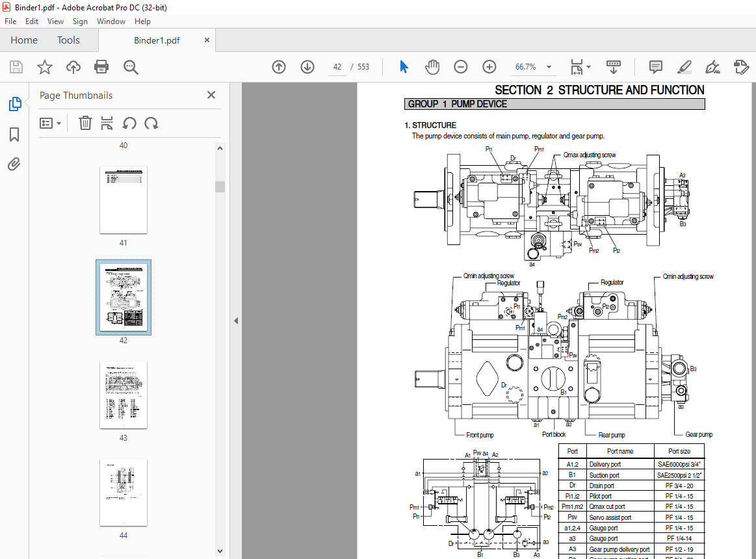
Task: Rotate page counterclockwise
Action: 129,123
